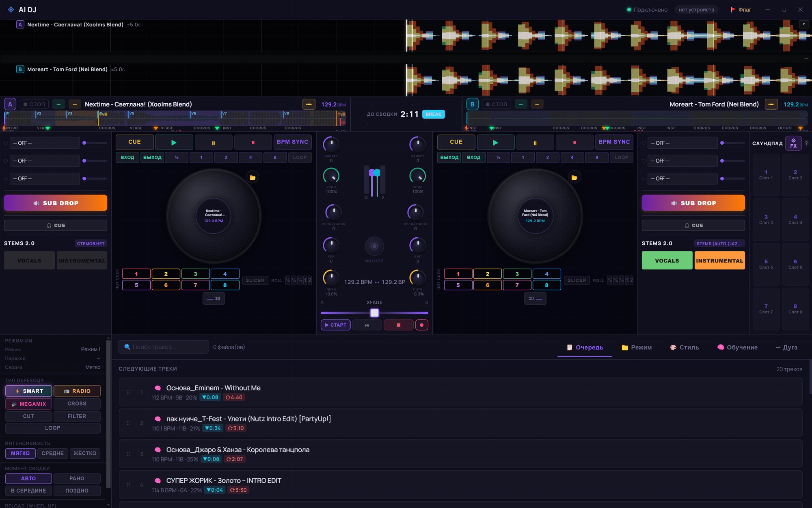Click hot cue 3 on deck A
This screenshot has height=508, width=812.
coord(195,274)
